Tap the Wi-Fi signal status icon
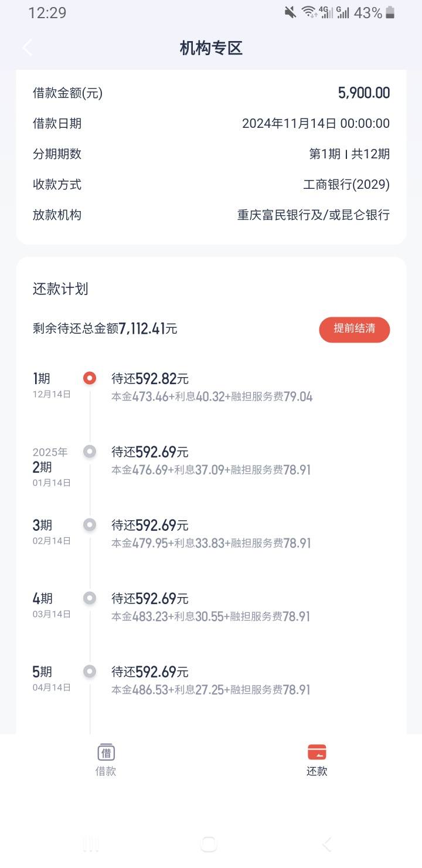This screenshot has width=422, height=868. pyautogui.click(x=308, y=12)
